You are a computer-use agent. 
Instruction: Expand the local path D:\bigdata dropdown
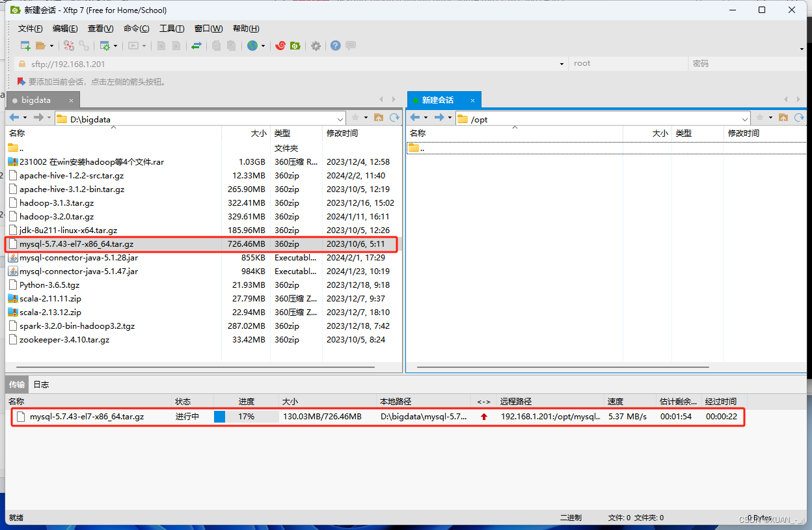coord(341,119)
